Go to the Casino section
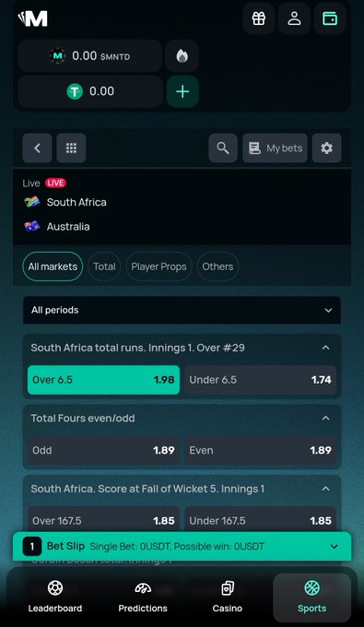Screen dimensions: 364x627 pos(228,597)
